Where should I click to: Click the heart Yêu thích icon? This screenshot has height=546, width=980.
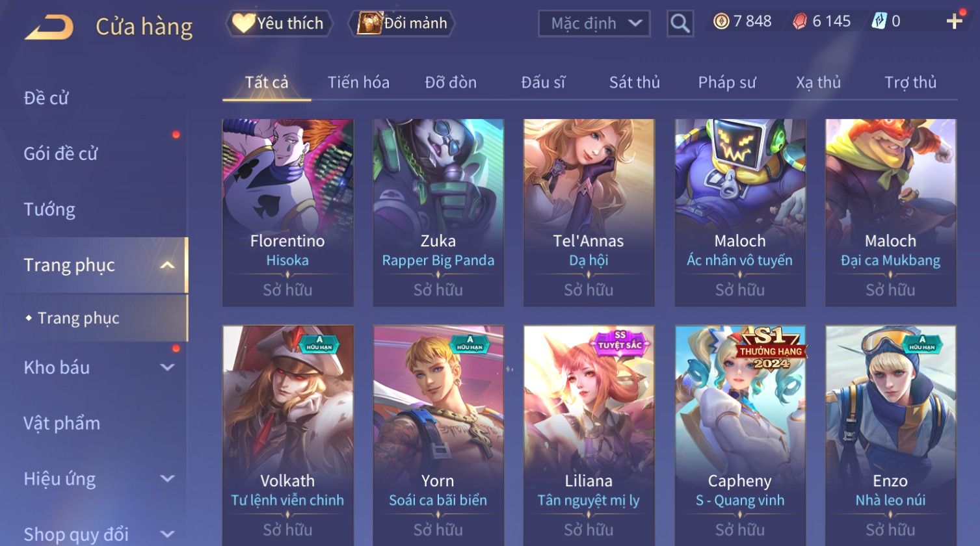pyautogui.click(x=244, y=23)
